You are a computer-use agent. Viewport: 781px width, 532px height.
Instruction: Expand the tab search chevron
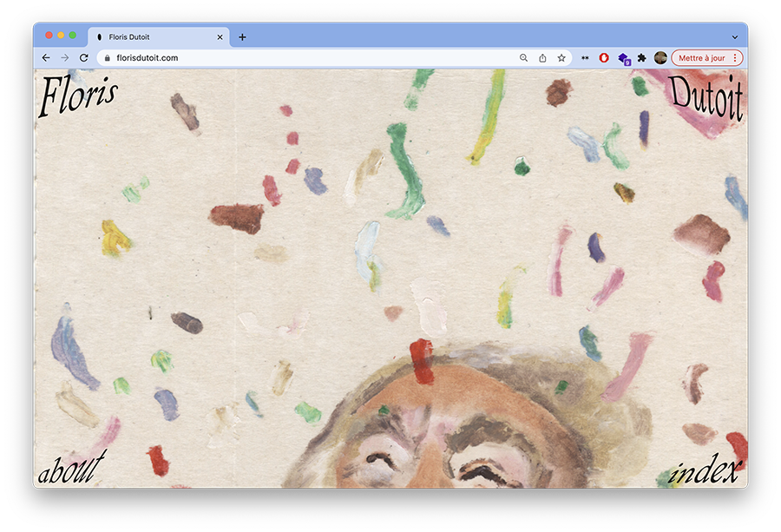735,36
